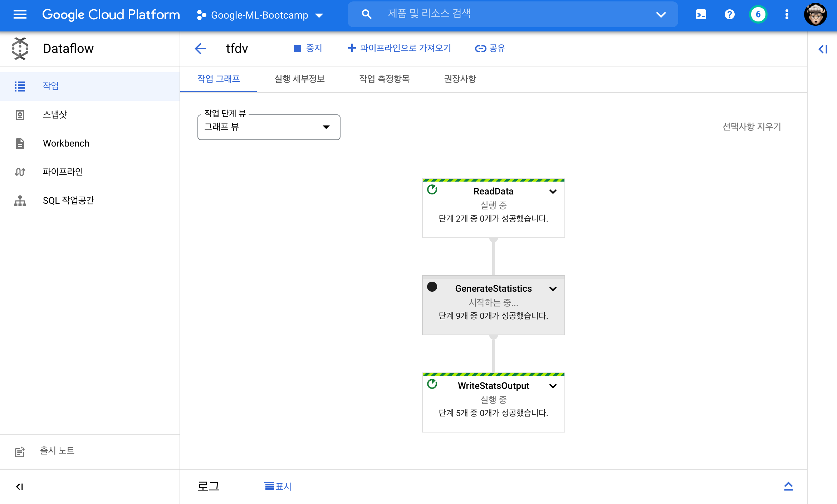The height and width of the screenshot is (504, 837).
Task: Click the 공유 share link
Action: tap(490, 48)
